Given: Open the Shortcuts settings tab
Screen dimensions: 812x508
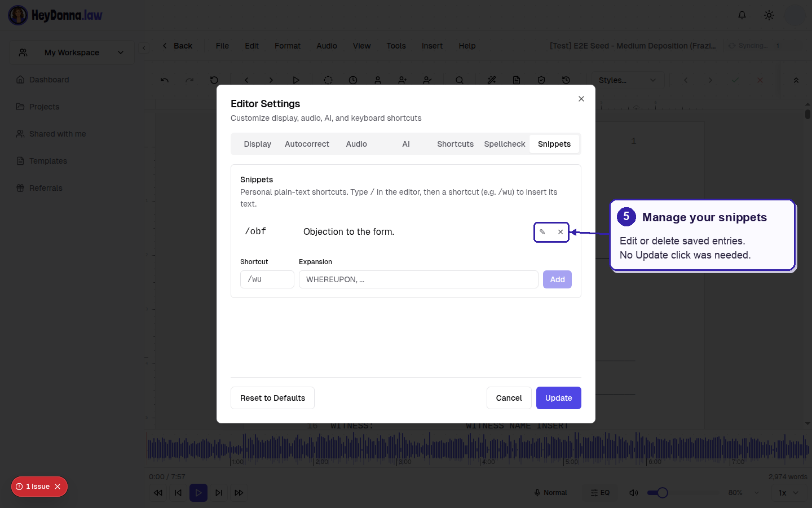Looking at the screenshot, I should click(x=455, y=144).
